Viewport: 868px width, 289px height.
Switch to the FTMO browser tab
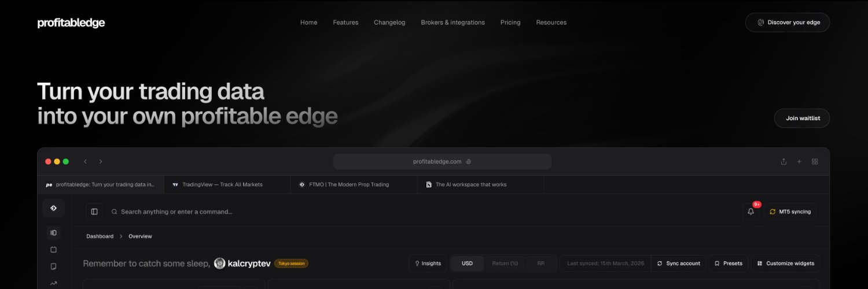pyautogui.click(x=354, y=184)
